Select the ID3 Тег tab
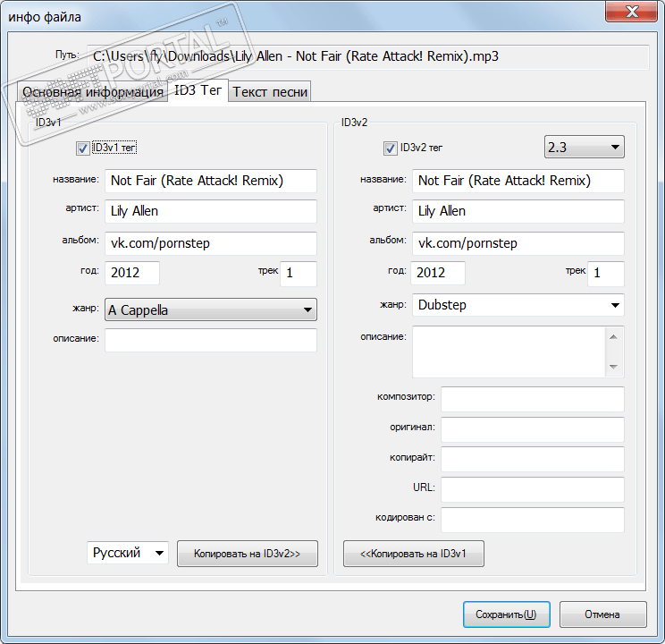This screenshot has width=665, height=644. pyautogui.click(x=198, y=90)
